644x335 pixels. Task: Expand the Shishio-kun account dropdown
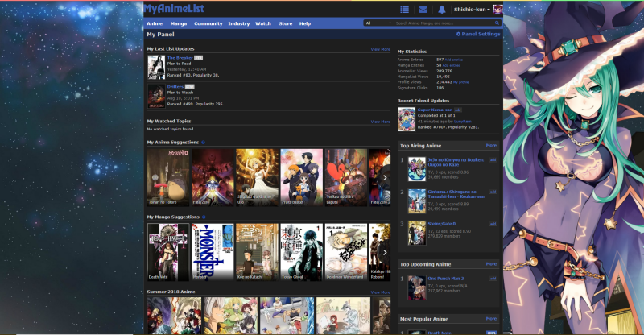pyautogui.click(x=472, y=10)
